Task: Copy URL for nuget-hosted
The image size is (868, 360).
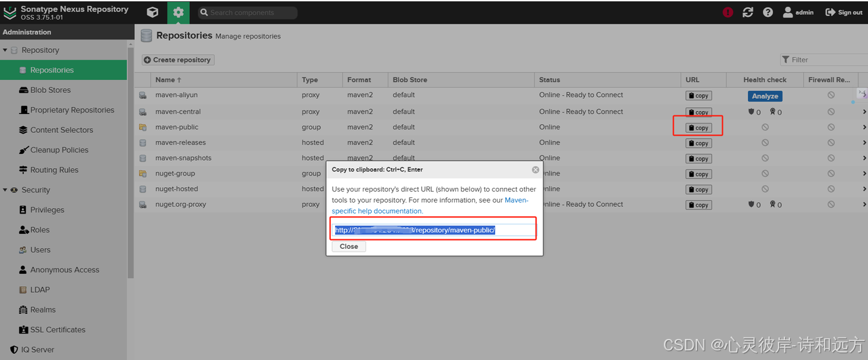Action: (698, 190)
